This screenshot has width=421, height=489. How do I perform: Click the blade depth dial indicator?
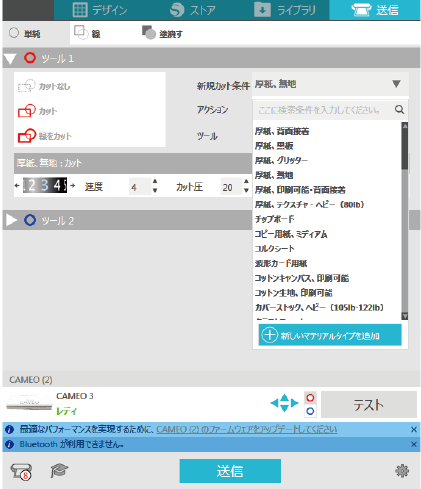(x=45, y=185)
